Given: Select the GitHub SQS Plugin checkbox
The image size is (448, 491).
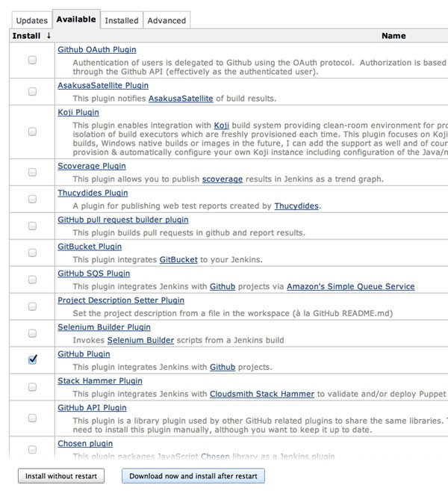Looking at the screenshot, I should (32, 280).
